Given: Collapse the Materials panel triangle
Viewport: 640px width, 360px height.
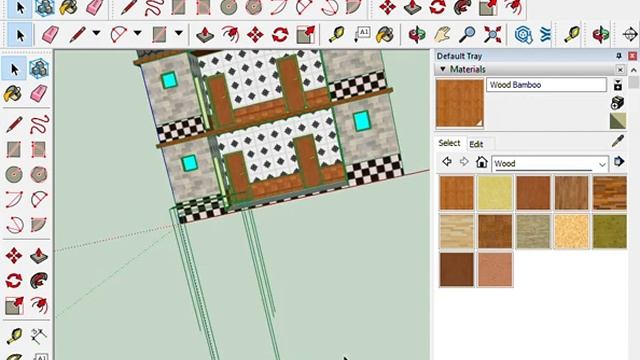Looking at the screenshot, I should (x=442, y=69).
